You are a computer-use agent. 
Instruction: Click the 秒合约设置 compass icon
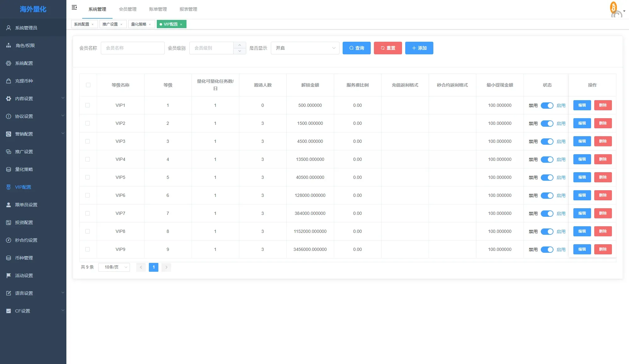point(9,240)
